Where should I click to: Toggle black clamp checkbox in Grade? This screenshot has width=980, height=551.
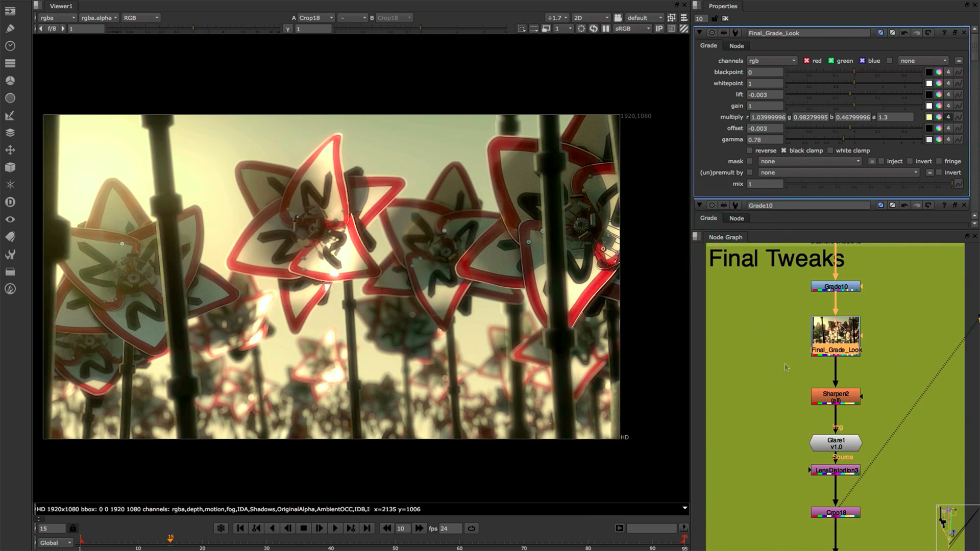[783, 150]
